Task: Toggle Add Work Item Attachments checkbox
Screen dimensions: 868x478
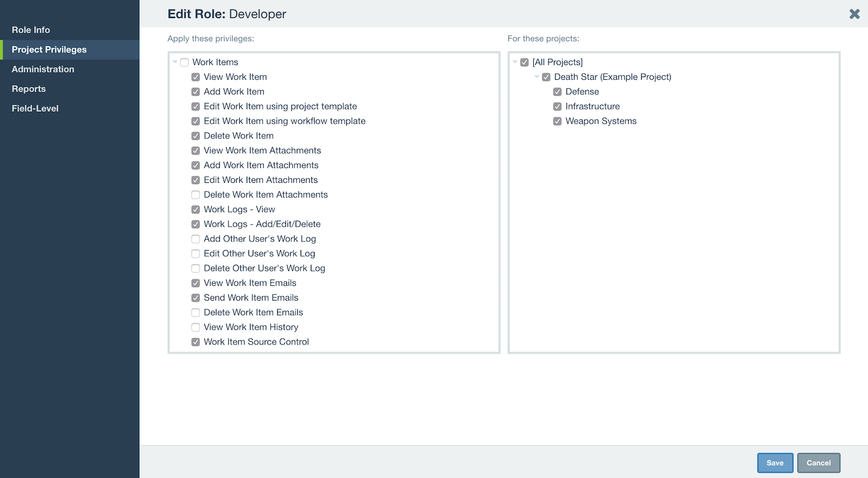Action: coord(196,165)
